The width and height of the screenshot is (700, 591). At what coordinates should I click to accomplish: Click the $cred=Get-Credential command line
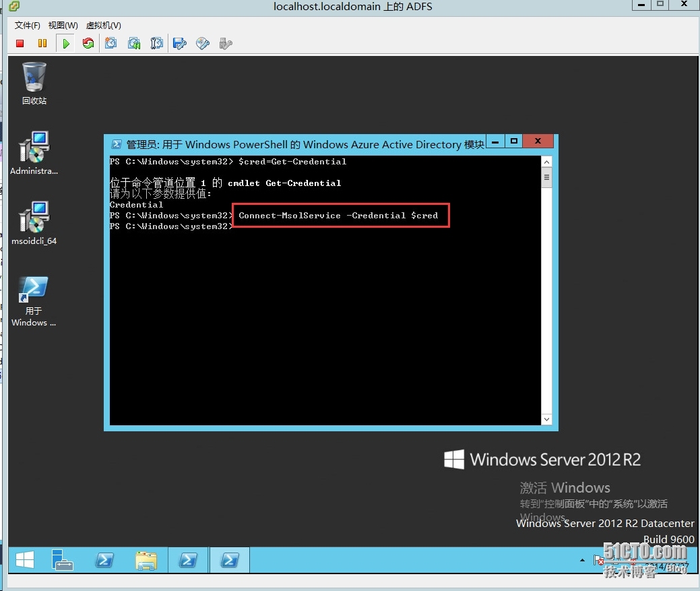coord(292,162)
